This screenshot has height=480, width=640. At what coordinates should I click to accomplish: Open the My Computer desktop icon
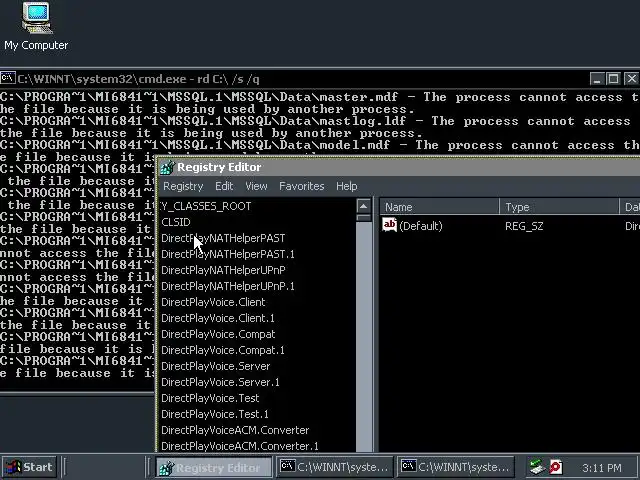pos(36,27)
